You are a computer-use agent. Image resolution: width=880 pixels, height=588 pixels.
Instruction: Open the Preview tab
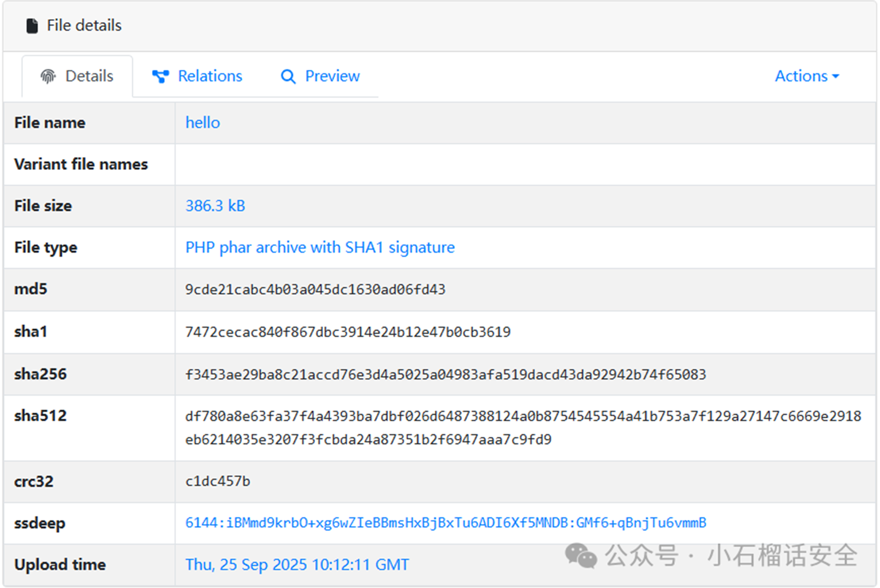[320, 77]
